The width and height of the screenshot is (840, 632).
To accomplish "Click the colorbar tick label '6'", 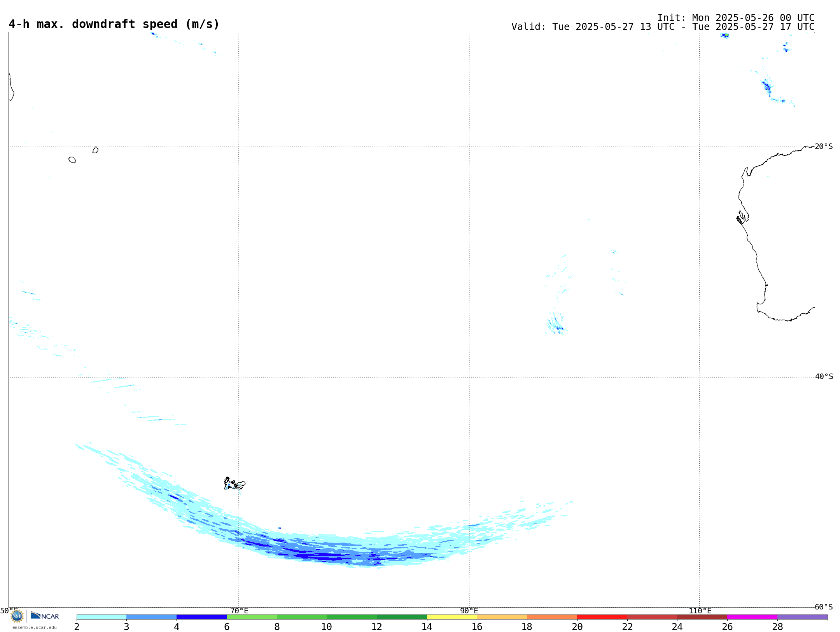I will point(227,627).
